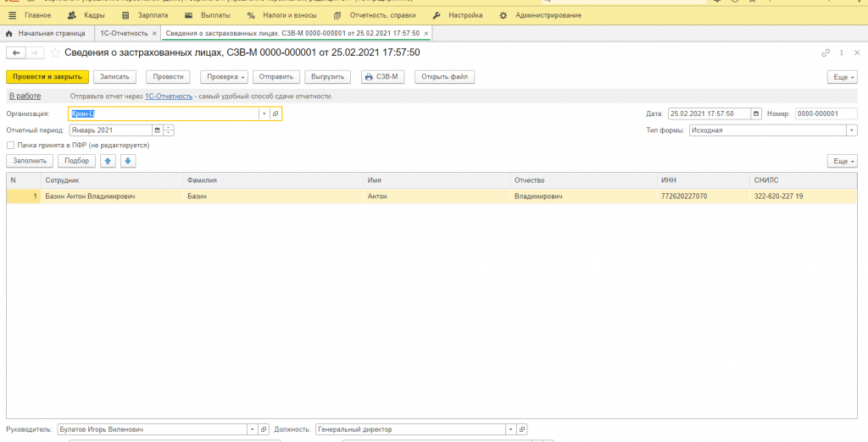The image size is (868, 442).
Task: Expand the Тип формы dropdown
Action: (x=851, y=130)
